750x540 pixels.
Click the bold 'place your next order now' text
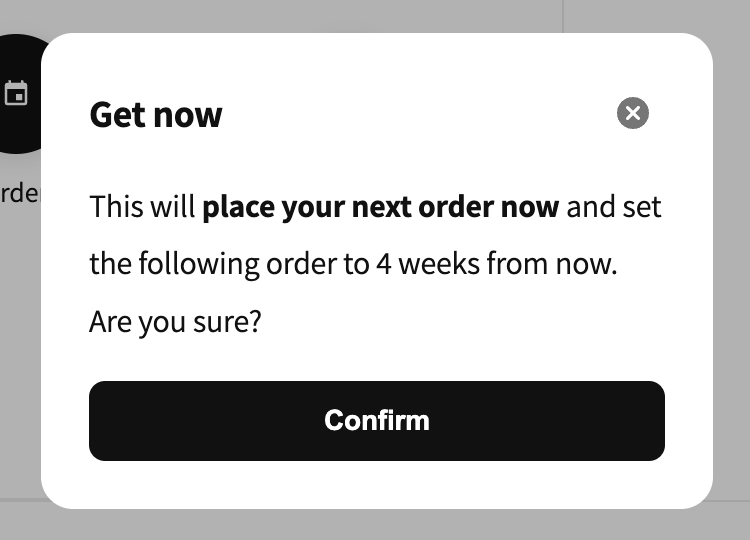(x=381, y=207)
